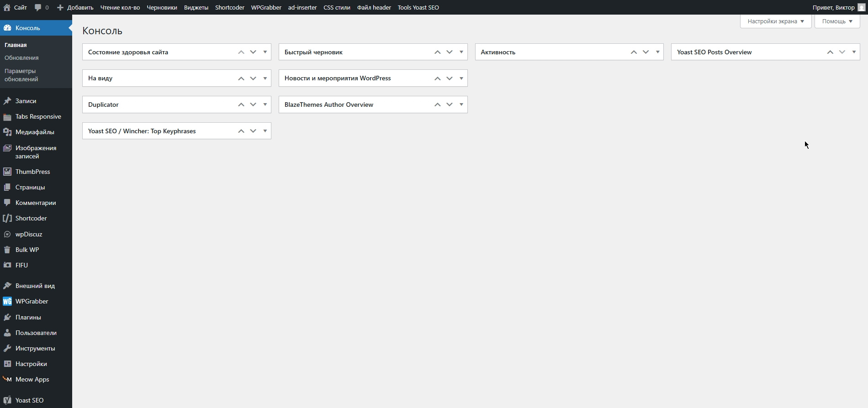868x408 pixels.
Task: Open the Настройки экрана dropdown
Action: click(x=776, y=21)
